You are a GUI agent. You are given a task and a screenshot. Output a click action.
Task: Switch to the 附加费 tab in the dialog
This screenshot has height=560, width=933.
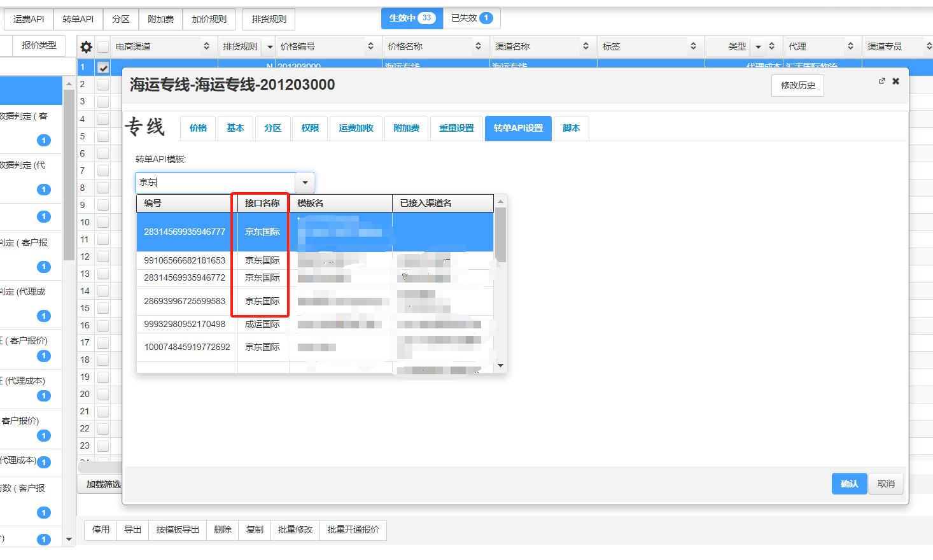click(x=406, y=128)
